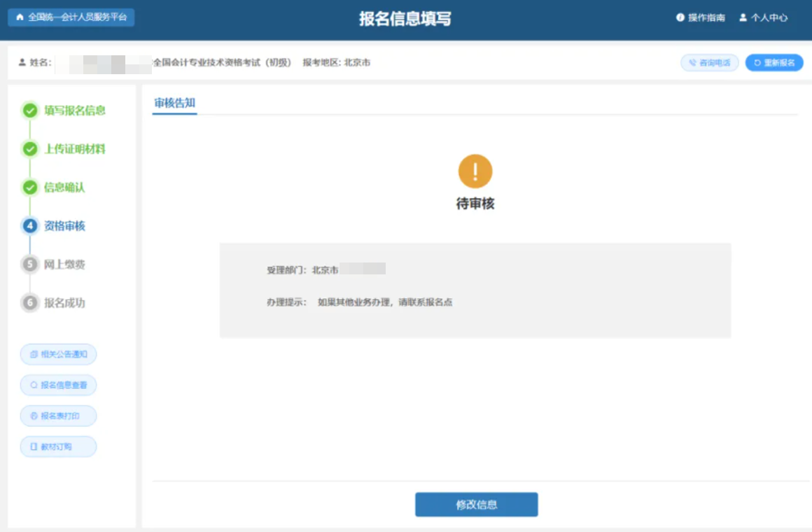Click the phone icon on 咨询电话 button
Viewport: 812px width, 532px height.
pos(694,62)
